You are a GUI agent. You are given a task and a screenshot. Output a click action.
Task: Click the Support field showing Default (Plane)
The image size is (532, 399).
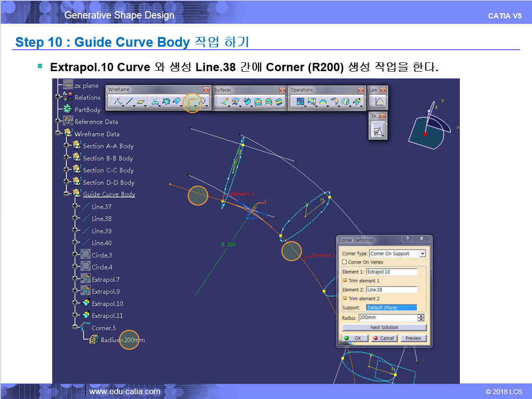tap(391, 307)
